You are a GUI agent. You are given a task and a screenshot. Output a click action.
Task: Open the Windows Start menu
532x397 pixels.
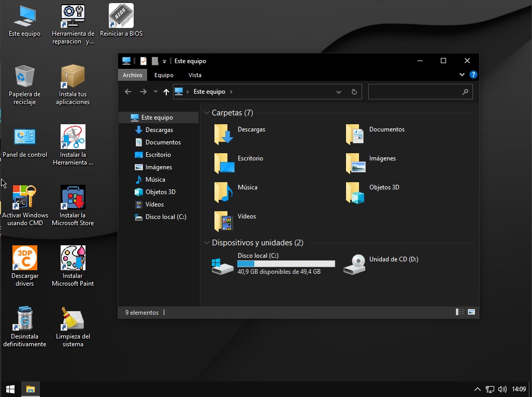[10, 389]
